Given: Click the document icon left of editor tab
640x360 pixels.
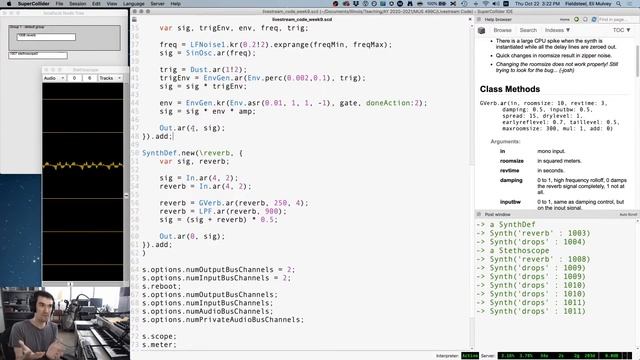Looking at the screenshot, I should click(134, 19).
